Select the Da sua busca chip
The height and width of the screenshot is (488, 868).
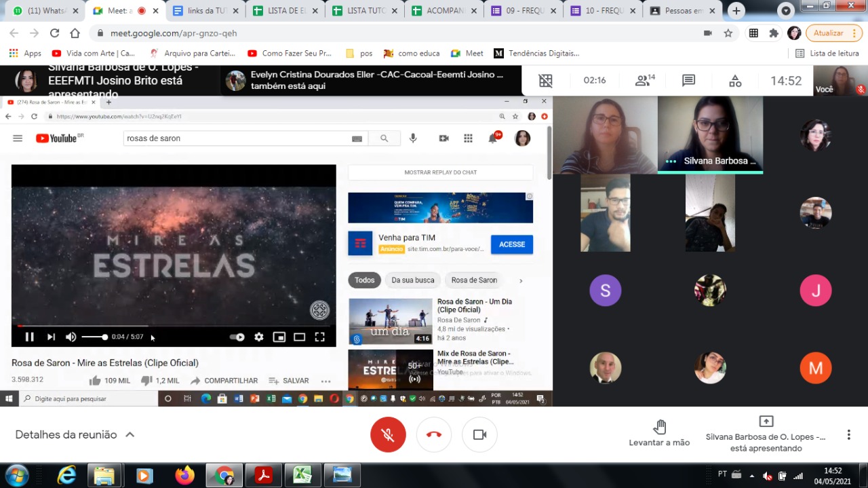[x=413, y=280]
